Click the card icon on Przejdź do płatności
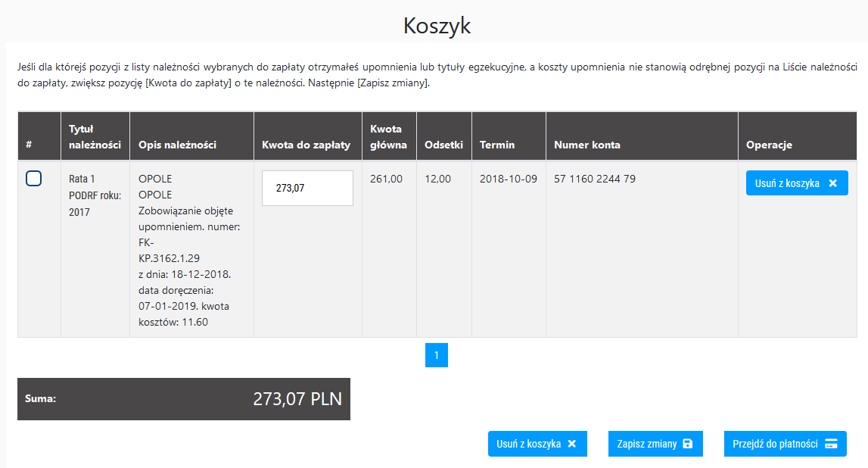This screenshot has height=468, width=868. tap(831, 444)
